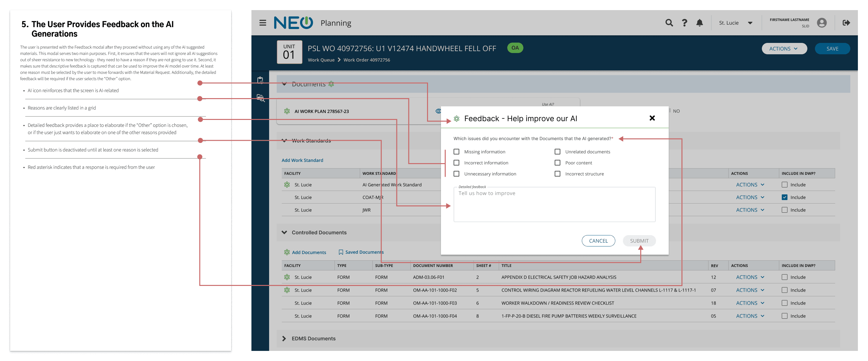Screen dimensions: 868x361
Task: Check the Missing information box
Action: tap(456, 152)
